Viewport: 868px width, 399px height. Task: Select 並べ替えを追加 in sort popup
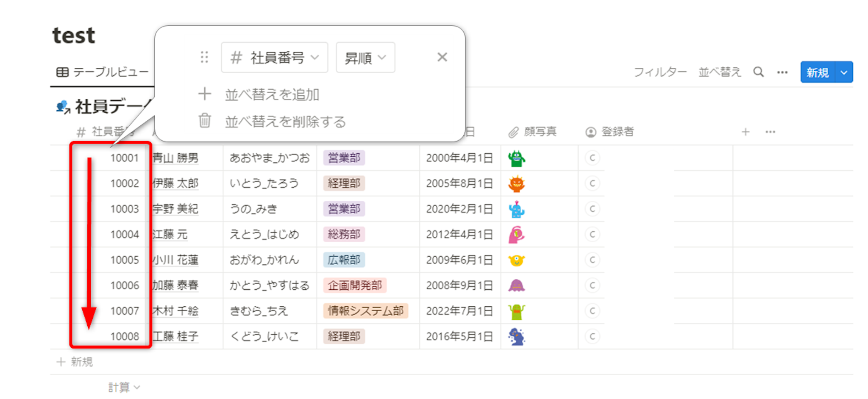(272, 94)
